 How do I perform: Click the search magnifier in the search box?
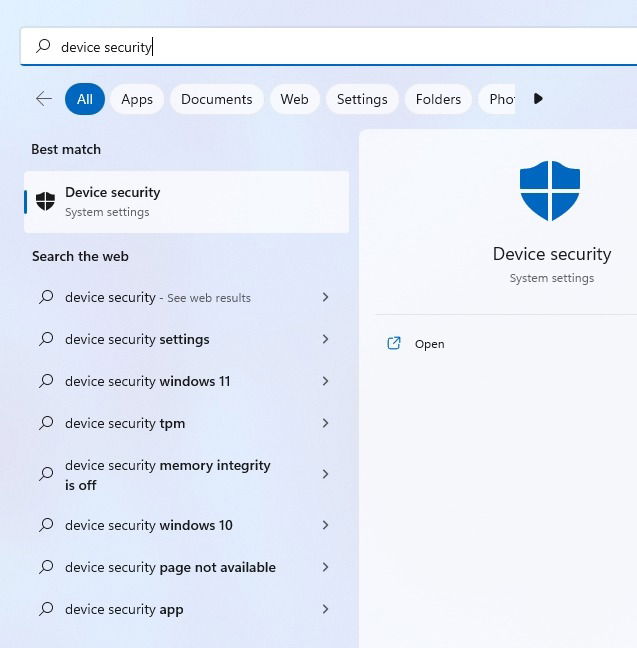pyautogui.click(x=43, y=46)
